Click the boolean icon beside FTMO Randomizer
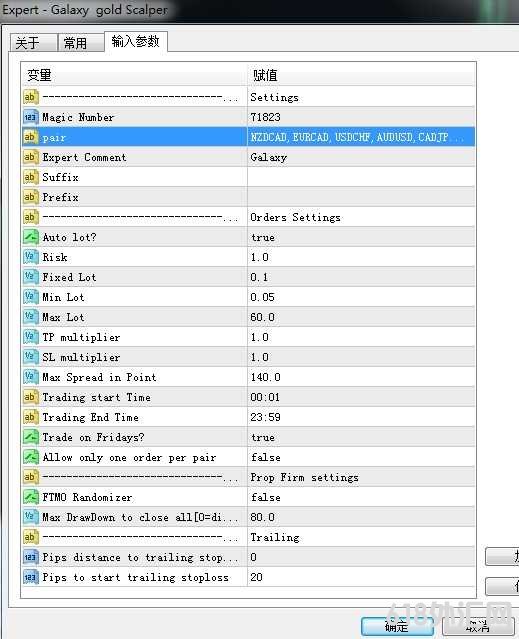Image resolution: width=519 pixels, height=639 pixels. point(31,496)
